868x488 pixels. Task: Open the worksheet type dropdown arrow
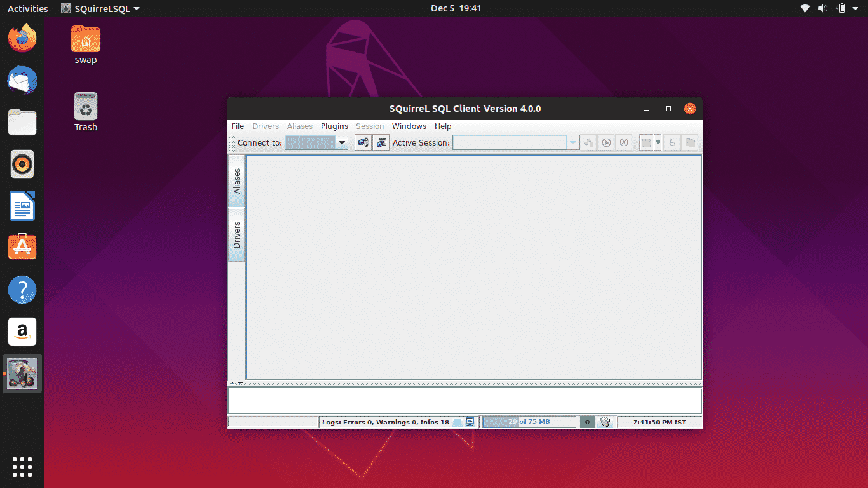(658, 142)
